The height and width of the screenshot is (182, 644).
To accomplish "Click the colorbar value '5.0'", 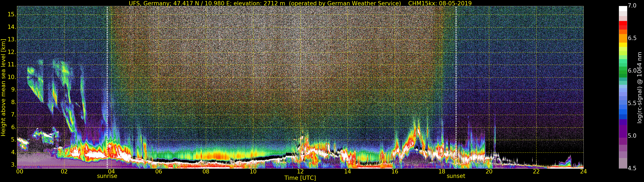I will coord(632,136).
